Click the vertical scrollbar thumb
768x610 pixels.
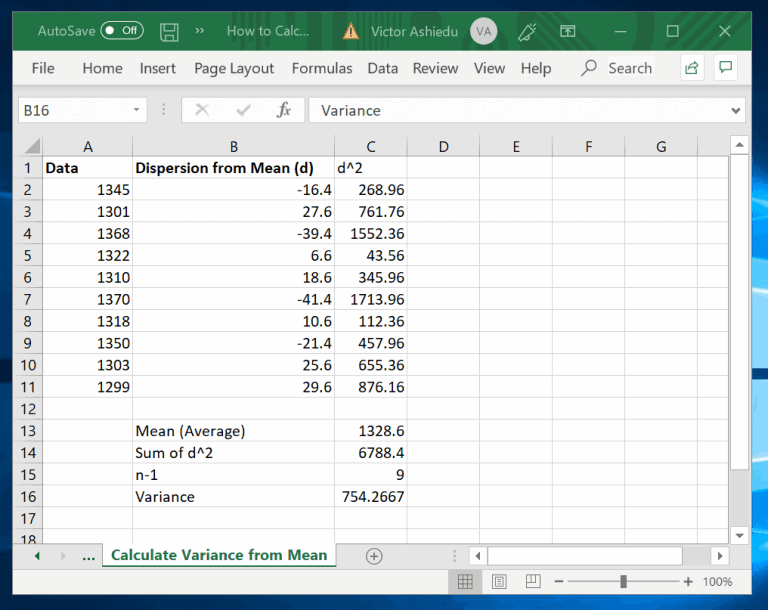[739, 312]
